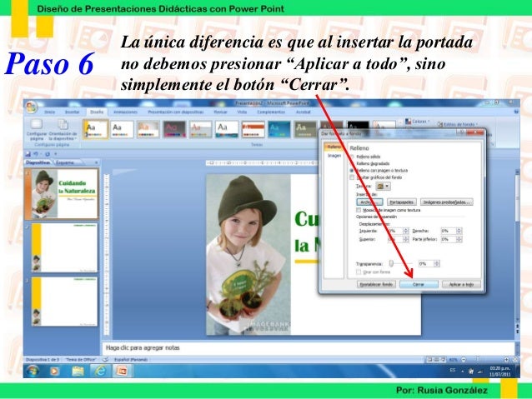Apply the olive green theme thumbnail
532x399 pixels.
click(305, 129)
